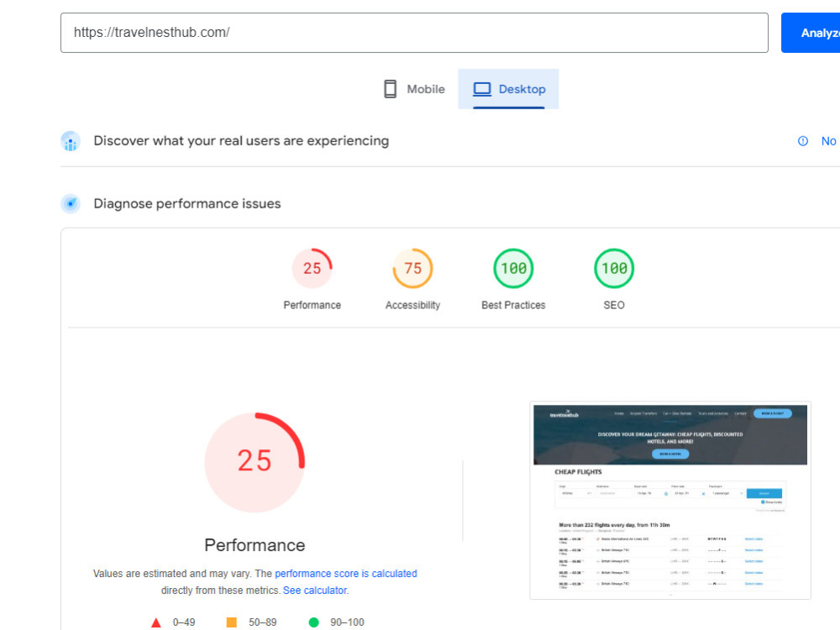Click the real users experience icon
Image resolution: width=840 pixels, height=630 pixels.
pyautogui.click(x=71, y=141)
